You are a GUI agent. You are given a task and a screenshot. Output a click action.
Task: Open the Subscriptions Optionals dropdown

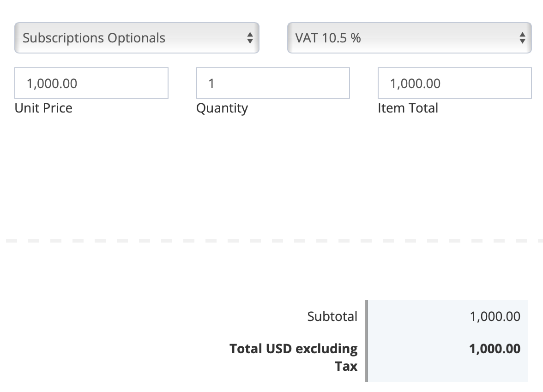click(x=136, y=38)
